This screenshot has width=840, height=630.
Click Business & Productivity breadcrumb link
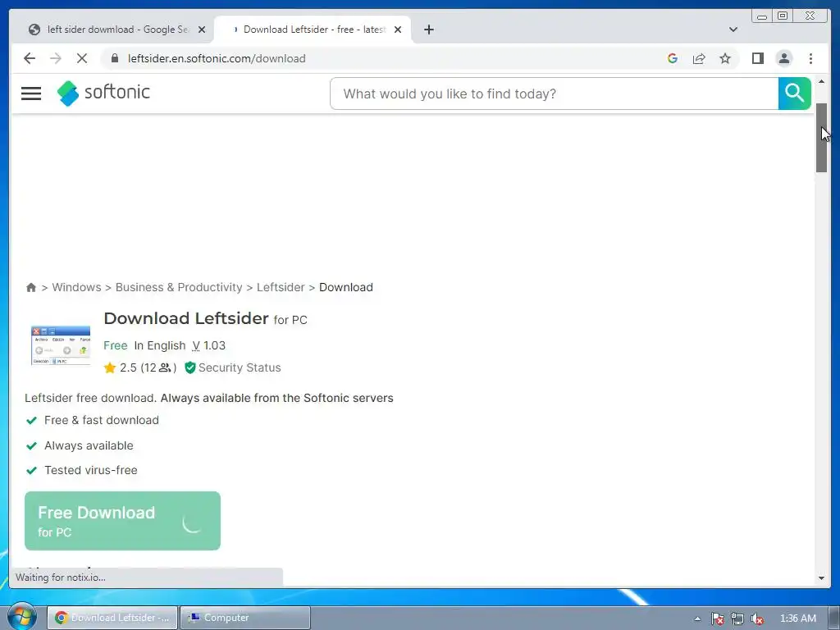179,287
